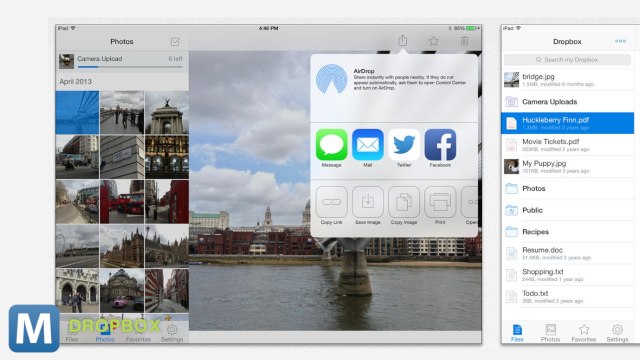Open My Puppy.jpg

[567, 167]
